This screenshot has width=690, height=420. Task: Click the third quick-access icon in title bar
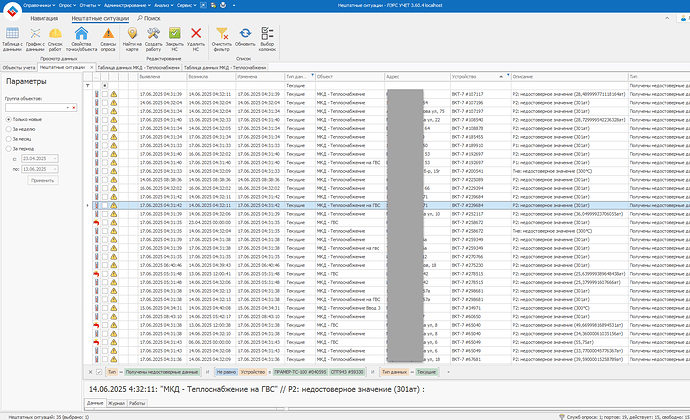click(x=223, y=5)
